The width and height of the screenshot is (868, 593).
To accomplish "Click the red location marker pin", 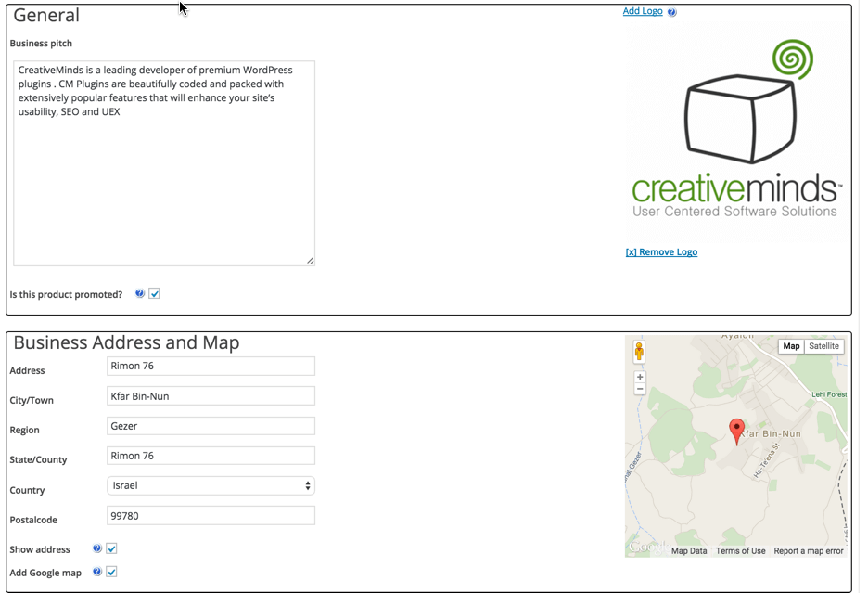I will [737, 431].
